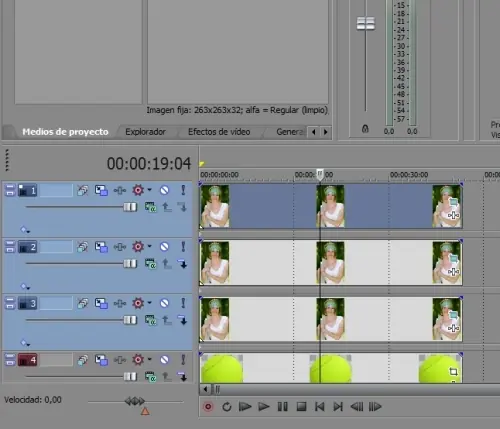
Task: Mute track 4 video
Action: [x=164, y=360]
